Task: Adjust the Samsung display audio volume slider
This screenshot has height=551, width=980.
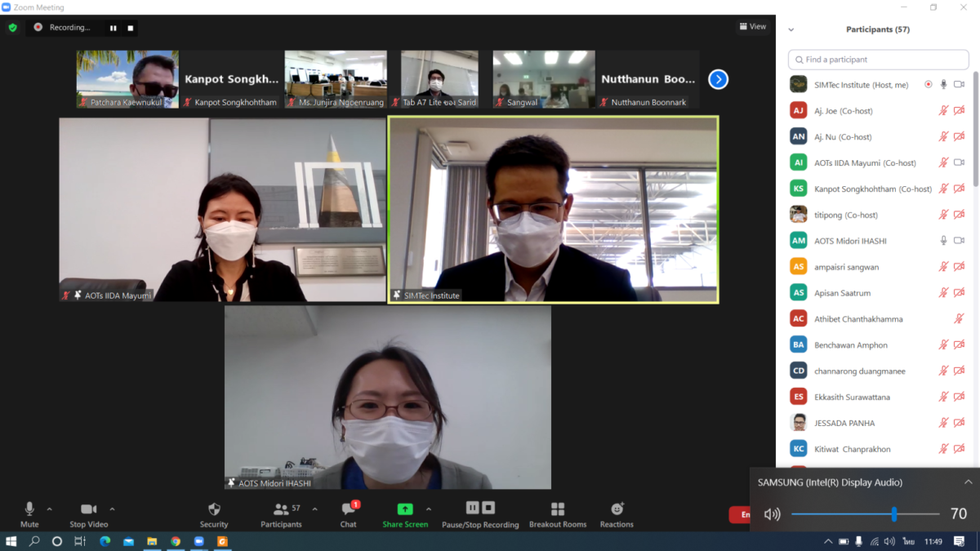Action: [894, 514]
